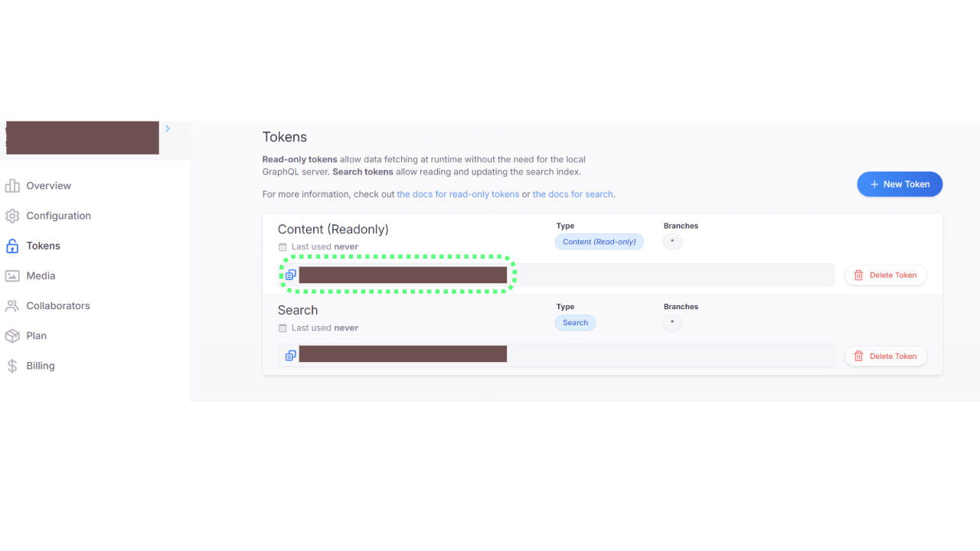Click the Content (Read-only) type badge

coord(599,242)
